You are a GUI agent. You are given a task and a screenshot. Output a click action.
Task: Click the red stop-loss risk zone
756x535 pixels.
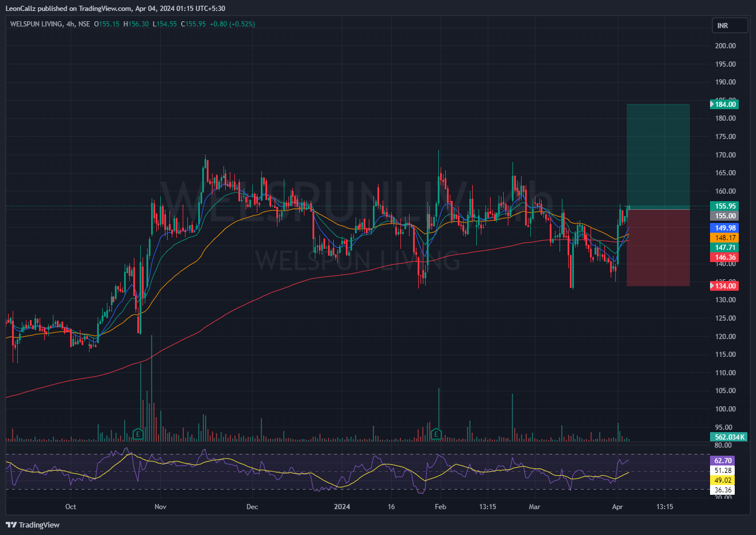coord(658,248)
